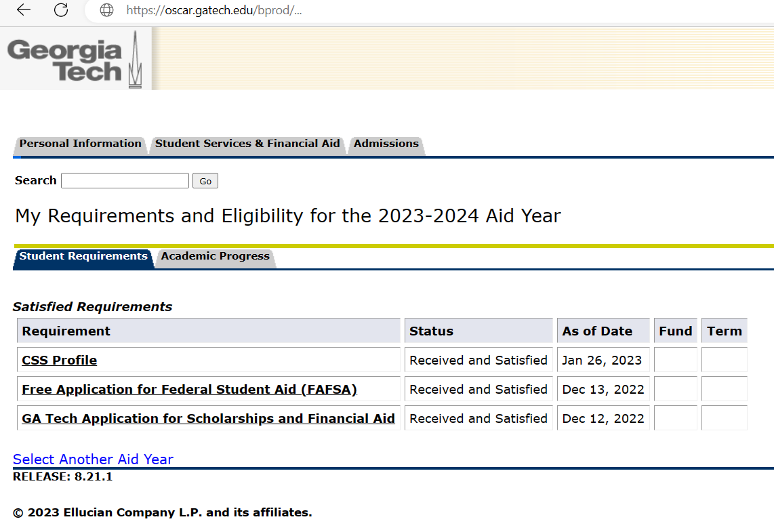The height and width of the screenshot is (532, 774).
Task: Open GA Tech Application for Scholarships link
Action: pos(208,419)
